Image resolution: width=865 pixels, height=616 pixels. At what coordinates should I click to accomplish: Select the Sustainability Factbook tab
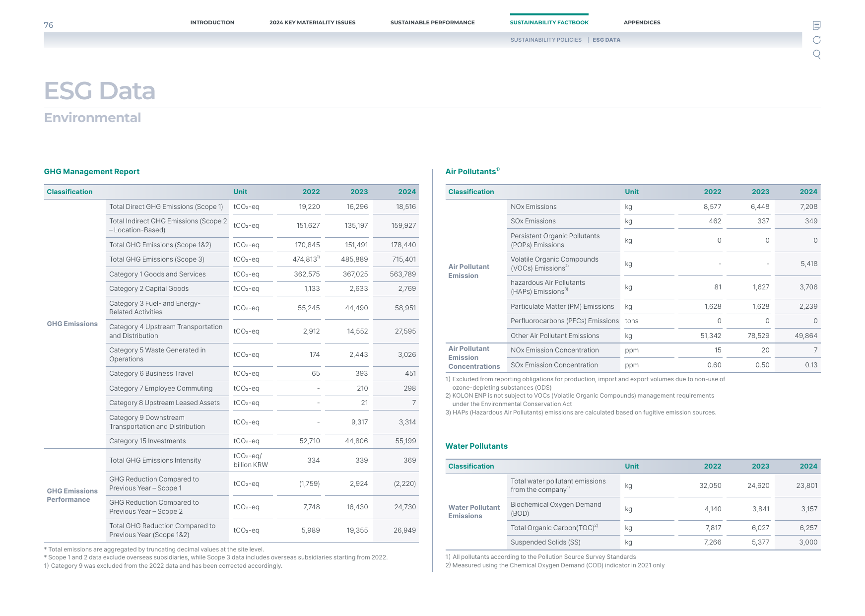click(549, 22)
